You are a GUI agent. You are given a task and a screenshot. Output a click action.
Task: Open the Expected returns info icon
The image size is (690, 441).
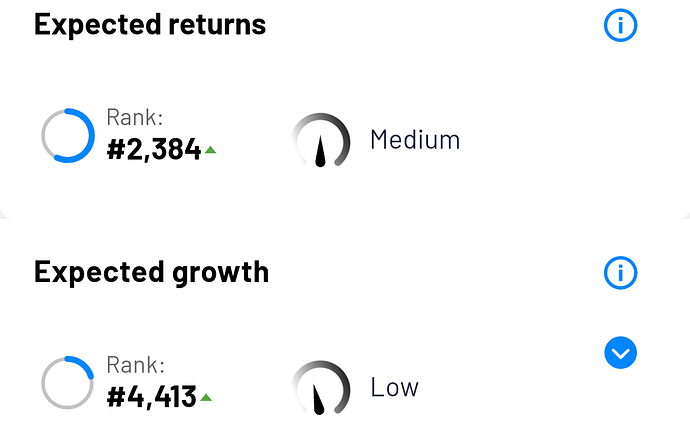(621, 26)
